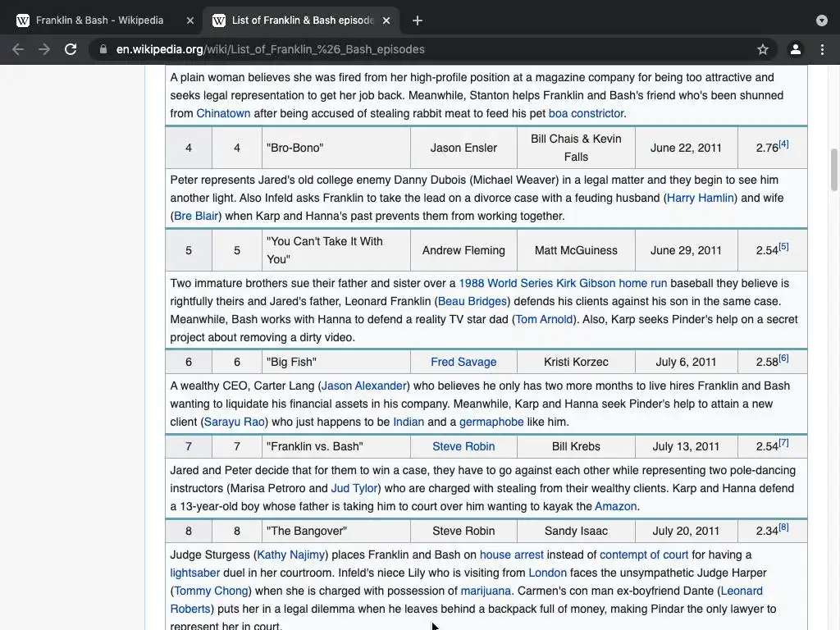Image resolution: width=840 pixels, height=630 pixels.
Task: Open citation [5] in episode 5 row
Action: 783,247
